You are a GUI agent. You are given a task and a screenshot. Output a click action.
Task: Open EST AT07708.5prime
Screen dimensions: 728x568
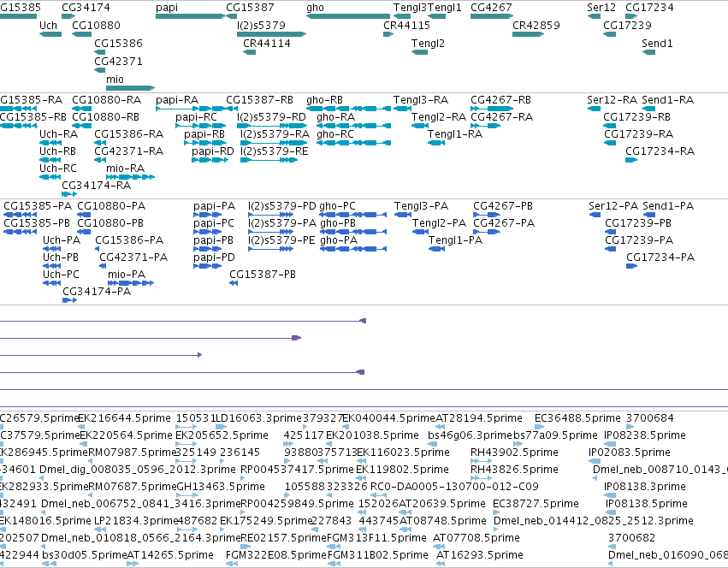click(x=476, y=538)
